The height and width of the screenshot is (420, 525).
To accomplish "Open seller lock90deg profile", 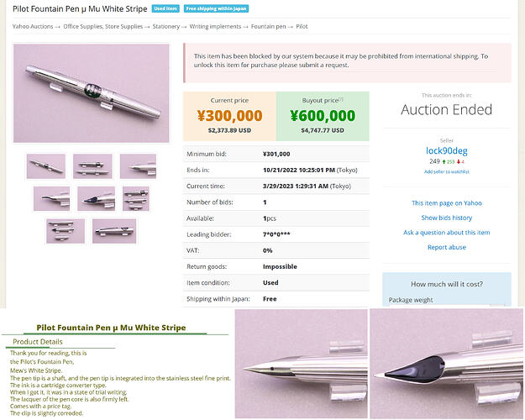I will point(446,150).
